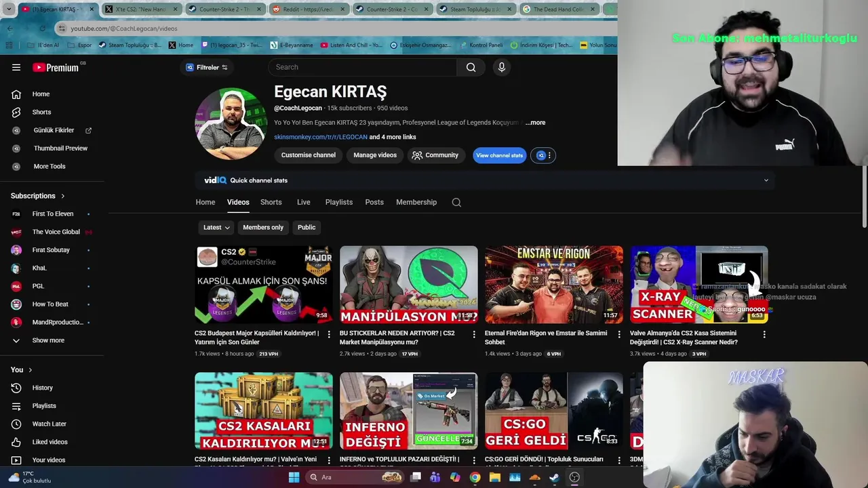Open The Voice Global subscription channel

(x=56, y=232)
